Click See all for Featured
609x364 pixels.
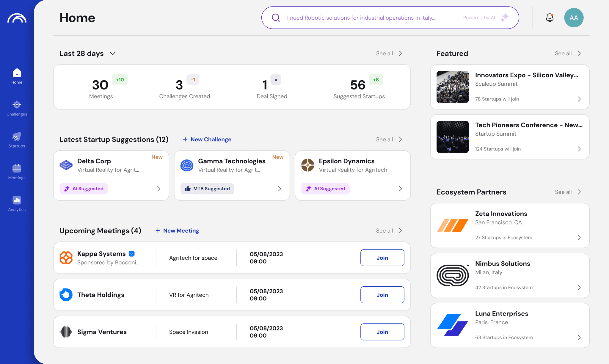(x=567, y=54)
